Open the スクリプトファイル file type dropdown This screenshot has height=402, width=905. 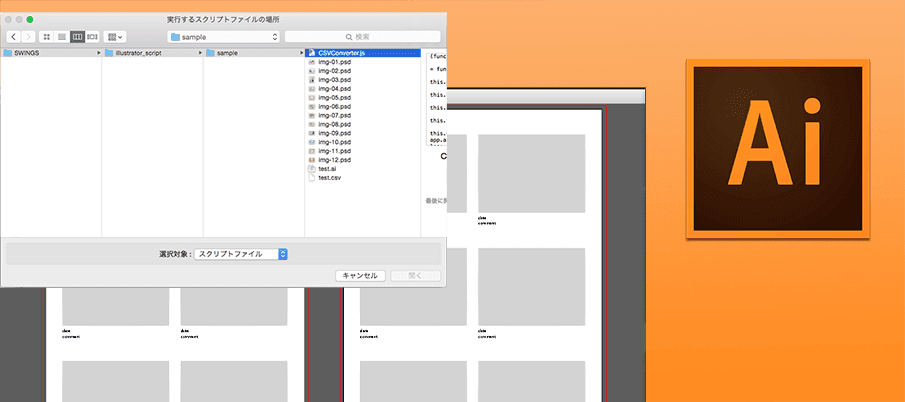[241, 254]
